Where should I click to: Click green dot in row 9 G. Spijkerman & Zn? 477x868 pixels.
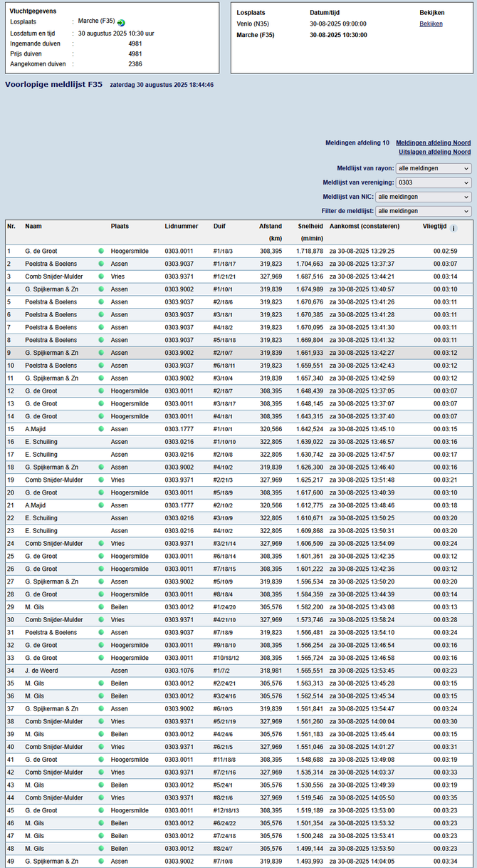(x=101, y=353)
